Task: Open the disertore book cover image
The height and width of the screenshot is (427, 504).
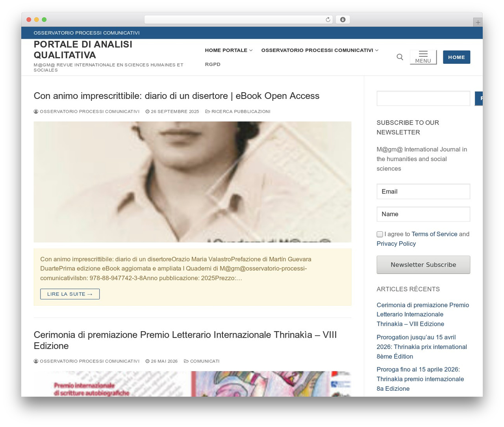Action: pos(193,182)
